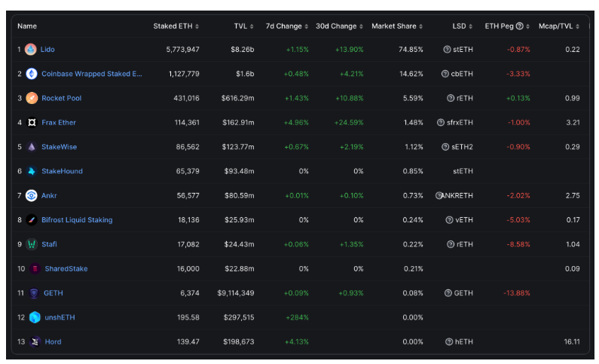Sort table by 30d Change column
Image resolution: width=599 pixels, height=364 pixels.
pos(339,26)
